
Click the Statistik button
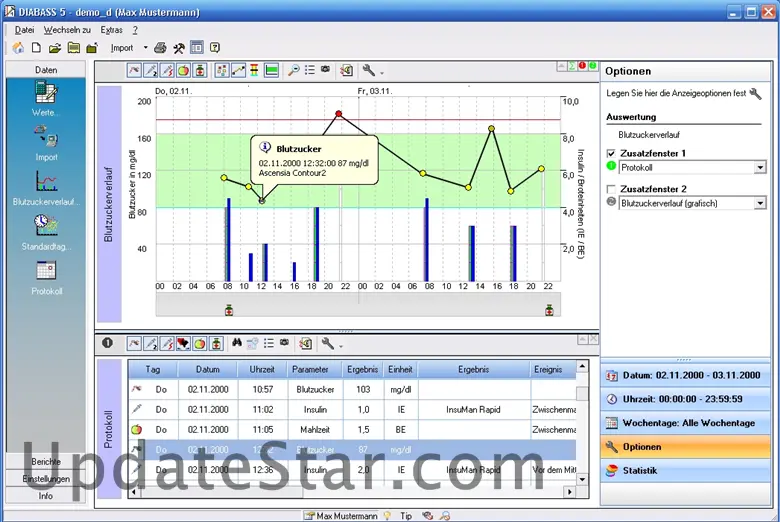(686, 471)
